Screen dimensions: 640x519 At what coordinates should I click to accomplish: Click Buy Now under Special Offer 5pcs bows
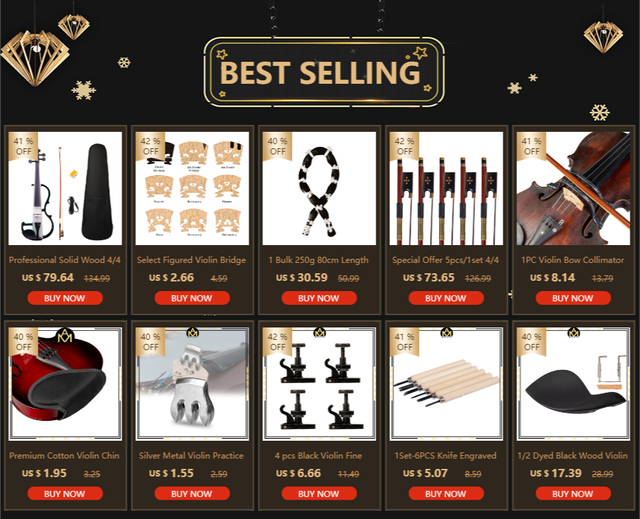click(446, 298)
